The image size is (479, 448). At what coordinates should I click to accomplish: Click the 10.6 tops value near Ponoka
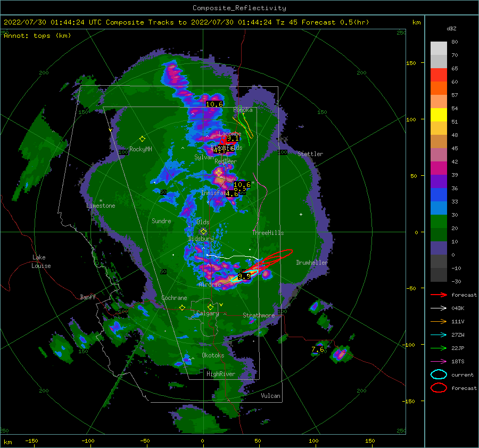pos(214,104)
